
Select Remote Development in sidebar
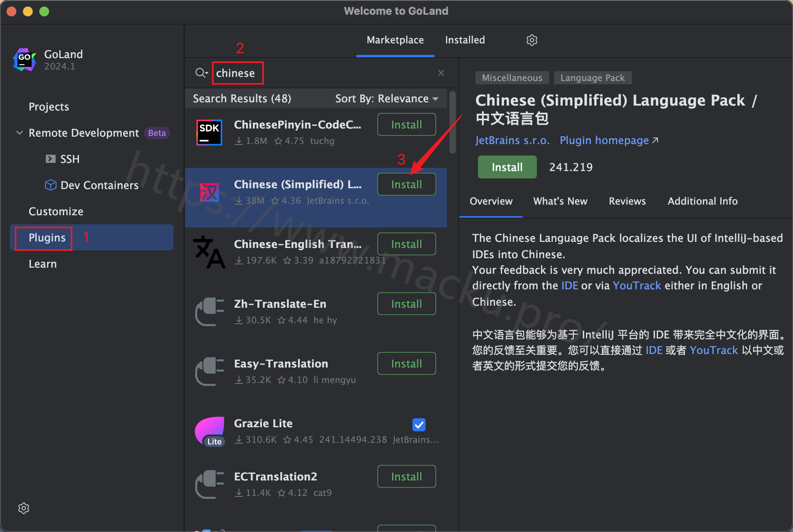[x=83, y=133]
